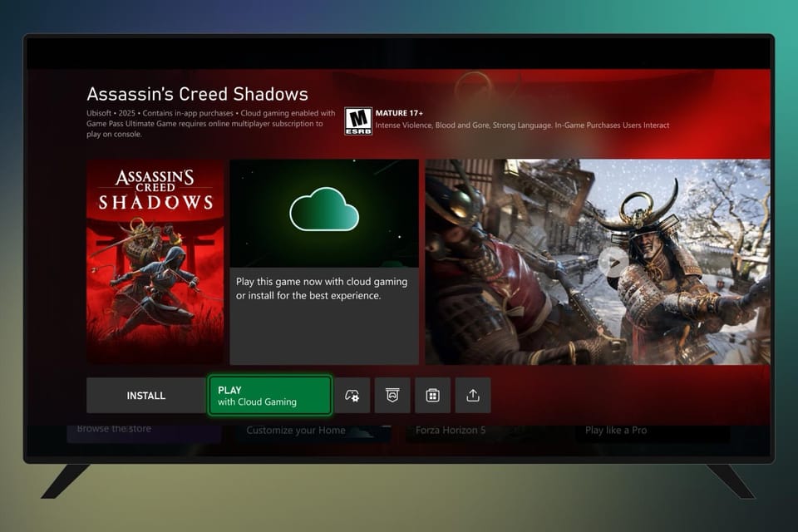Click the 'Play this game now with cloud gaming' text
The image size is (798, 532).
point(322,288)
